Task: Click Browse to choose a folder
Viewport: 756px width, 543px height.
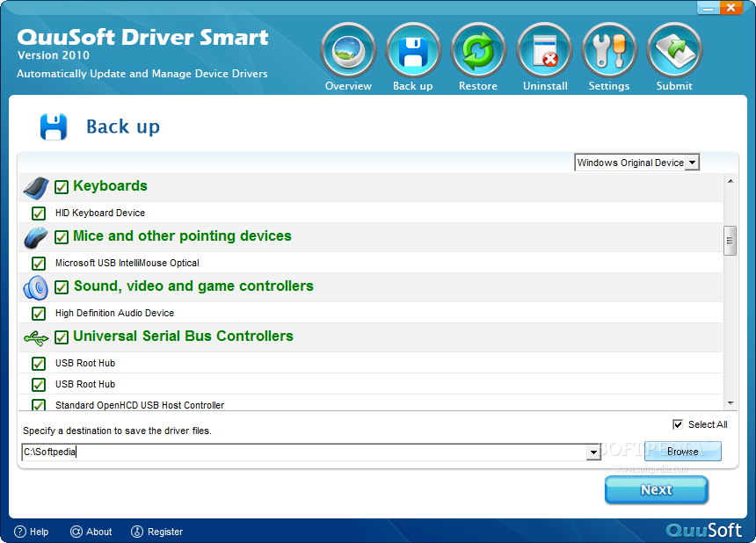Action: [x=683, y=452]
